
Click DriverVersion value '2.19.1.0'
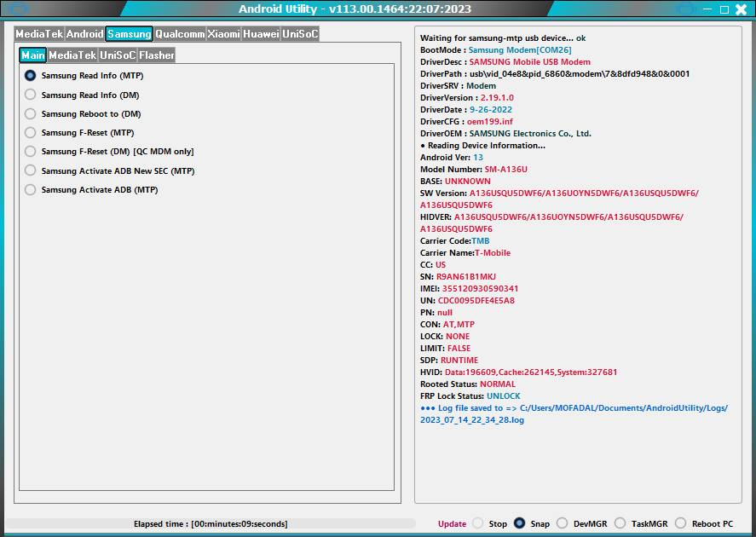[x=497, y=97]
